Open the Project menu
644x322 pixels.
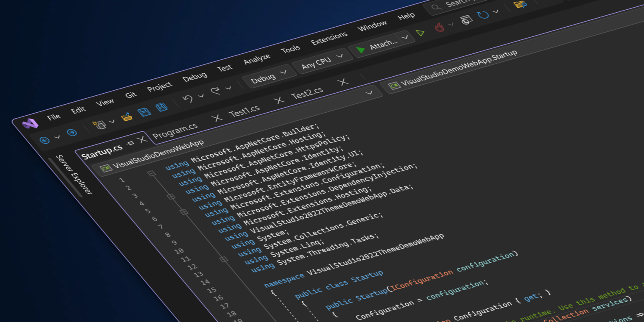tap(160, 86)
